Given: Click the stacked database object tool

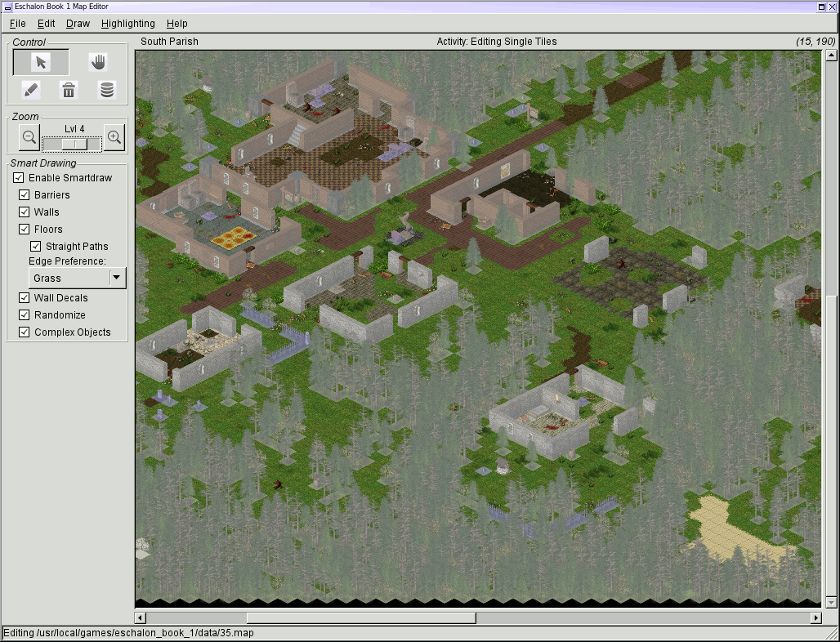Looking at the screenshot, I should [x=107, y=90].
